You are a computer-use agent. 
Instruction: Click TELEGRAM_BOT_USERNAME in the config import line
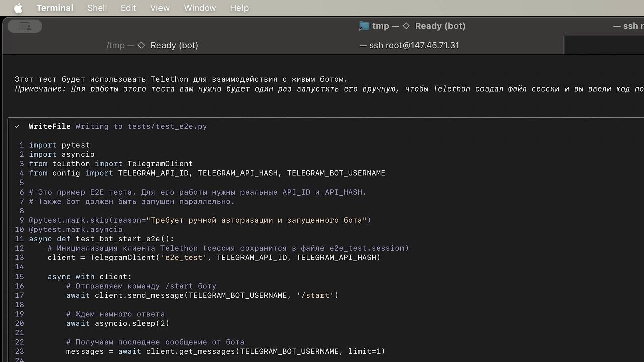[x=336, y=173]
